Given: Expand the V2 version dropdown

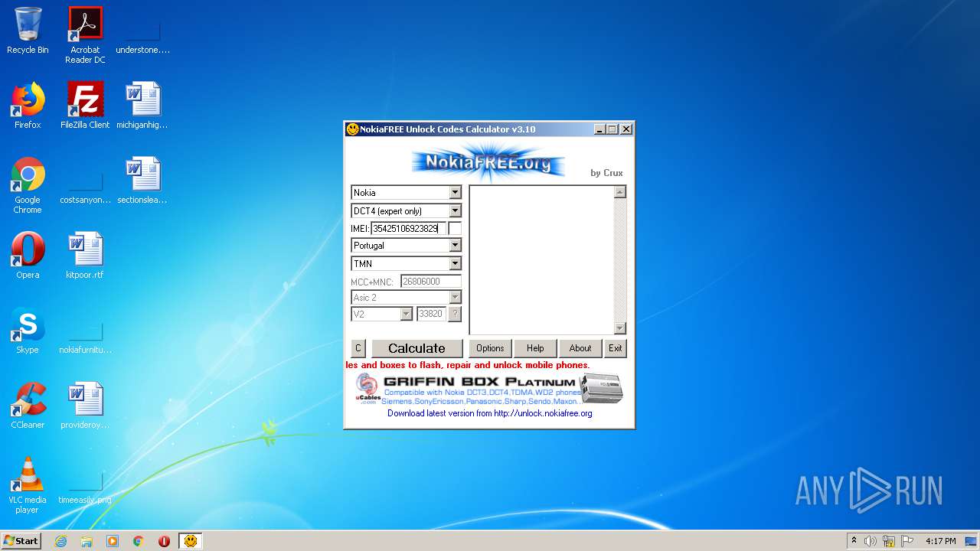Looking at the screenshot, I should pos(406,315).
